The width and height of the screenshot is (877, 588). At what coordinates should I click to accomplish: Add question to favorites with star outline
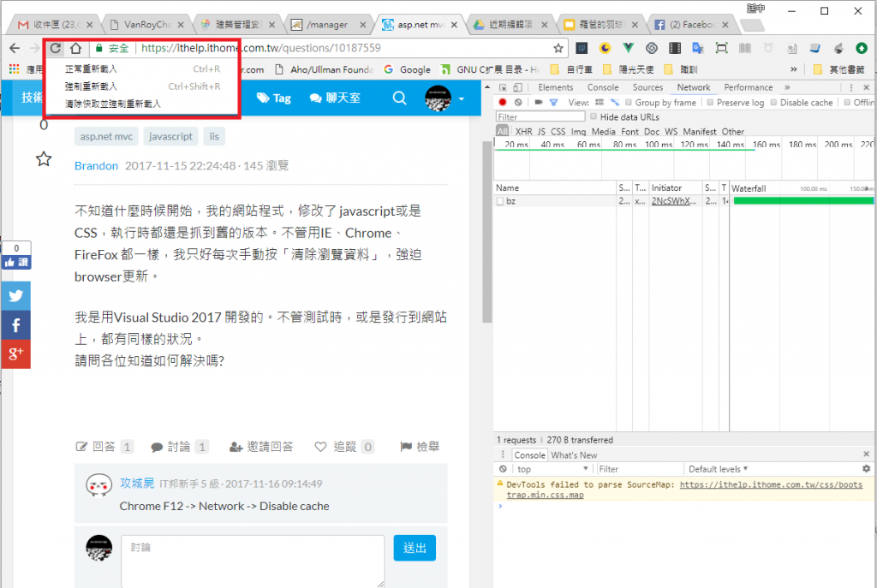(44, 159)
